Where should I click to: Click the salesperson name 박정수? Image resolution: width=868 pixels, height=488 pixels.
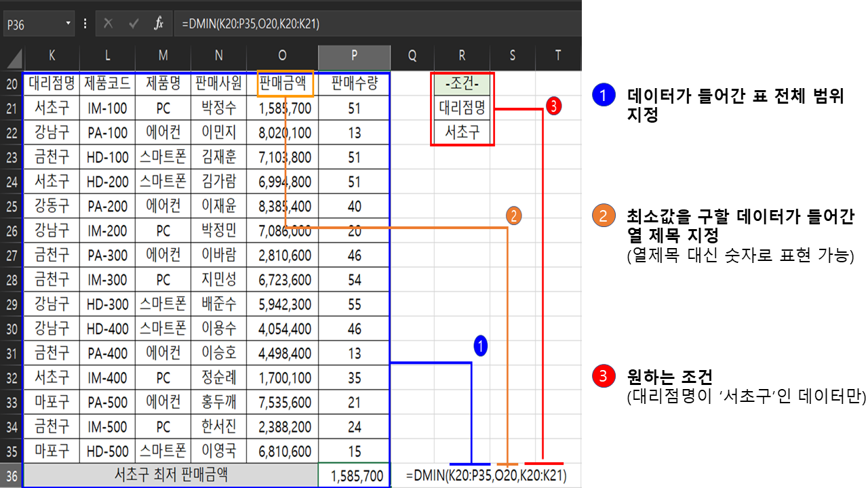click(x=218, y=108)
